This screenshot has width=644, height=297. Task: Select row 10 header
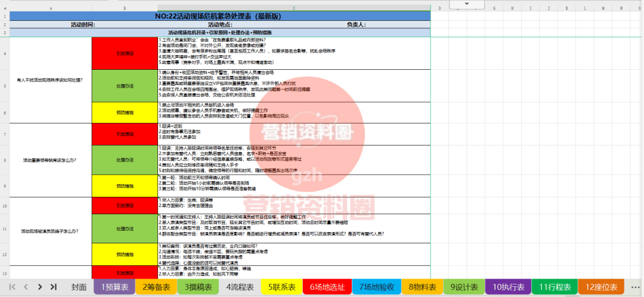(5, 205)
